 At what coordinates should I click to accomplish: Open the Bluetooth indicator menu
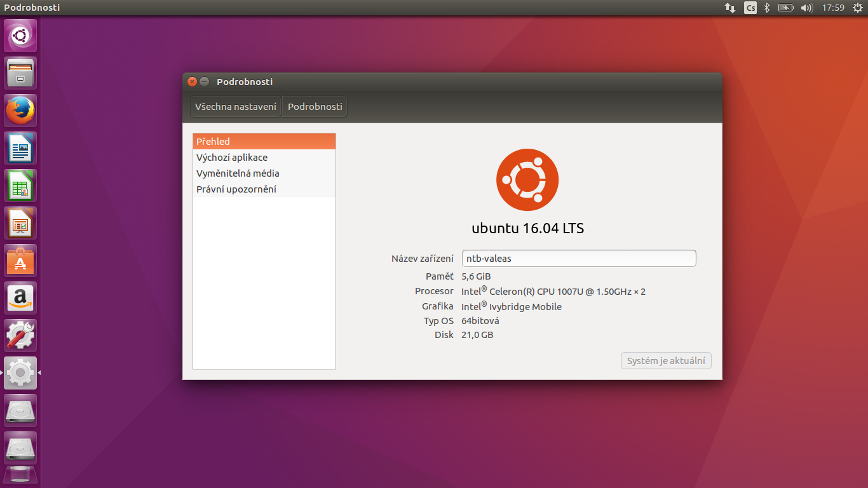(x=767, y=8)
